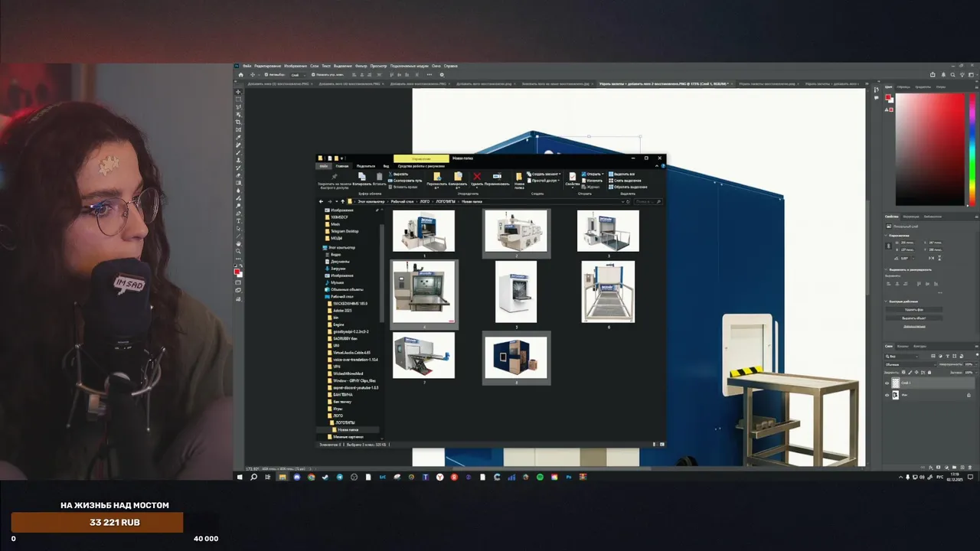The width and height of the screenshot is (980, 551).
Task: Click Explorer Back navigation arrow
Action: (322, 202)
